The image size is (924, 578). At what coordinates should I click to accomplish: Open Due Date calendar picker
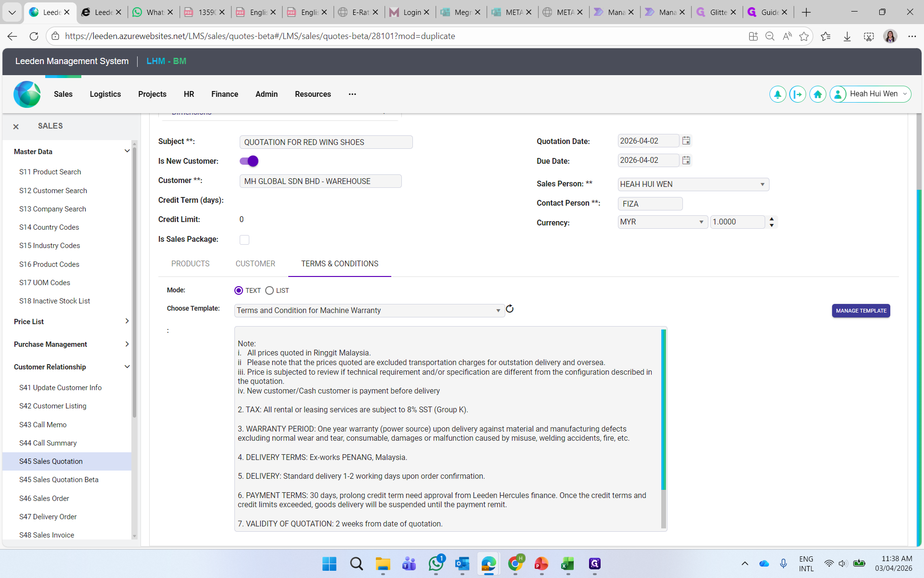point(686,160)
